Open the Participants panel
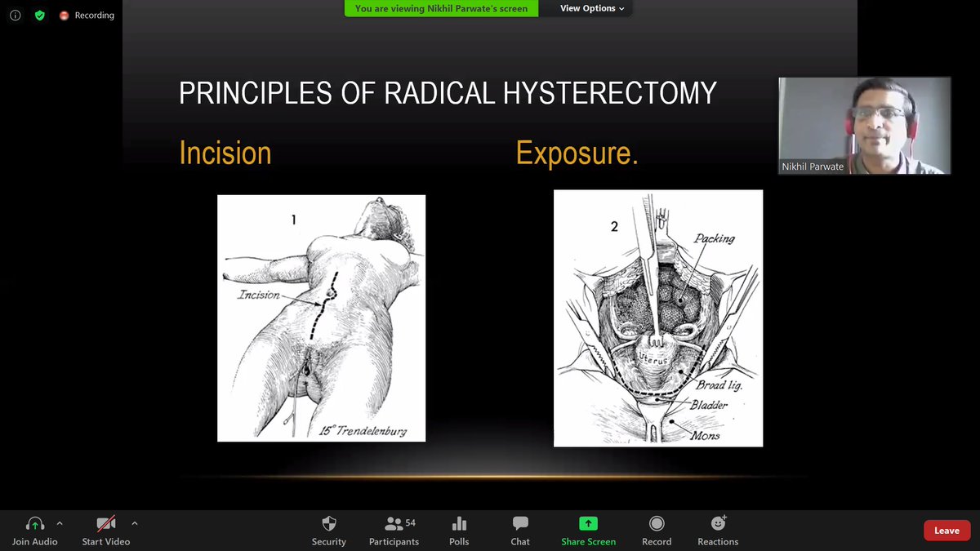The width and height of the screenshot is (980, 551). point(394,531)
